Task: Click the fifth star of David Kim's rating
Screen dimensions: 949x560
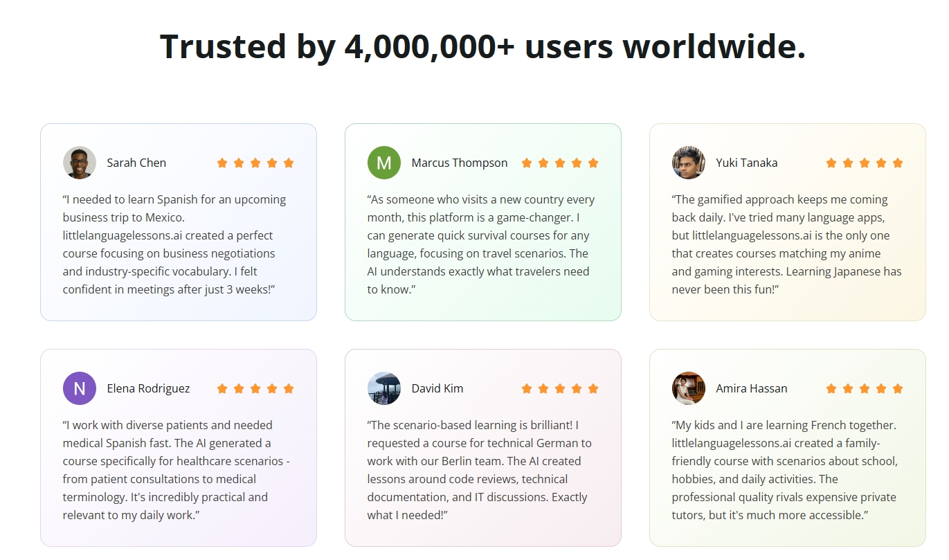Action: [593, 388]
